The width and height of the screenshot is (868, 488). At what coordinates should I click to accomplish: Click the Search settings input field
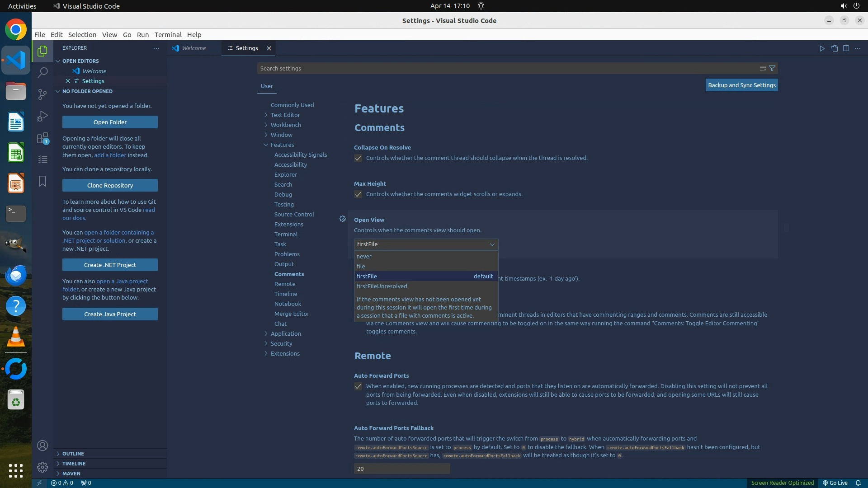(506, 68)
